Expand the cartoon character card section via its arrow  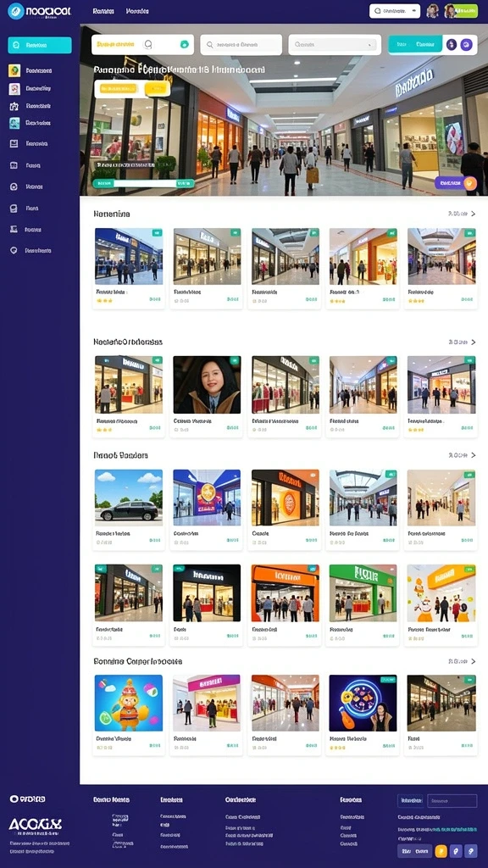click(473, 661)
